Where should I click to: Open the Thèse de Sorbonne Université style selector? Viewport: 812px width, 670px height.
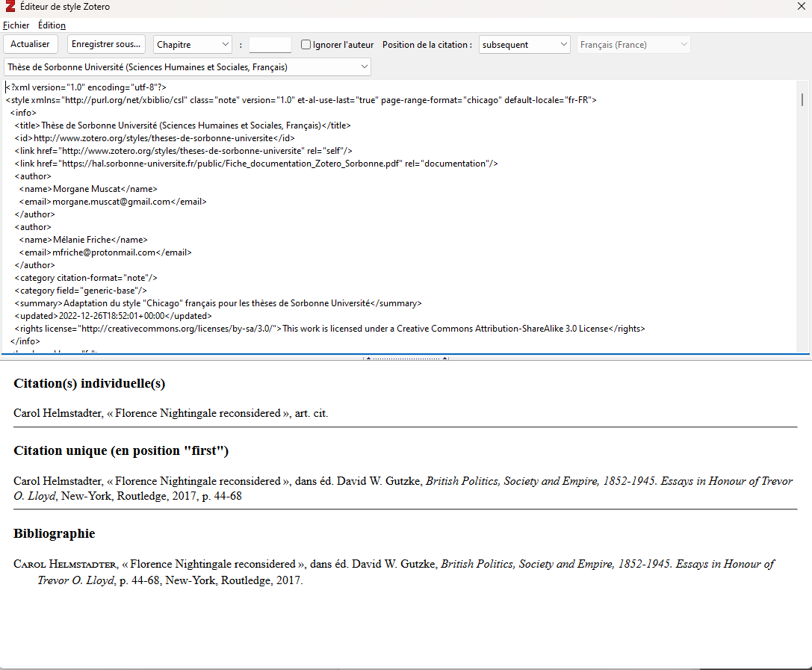(187, 66)
